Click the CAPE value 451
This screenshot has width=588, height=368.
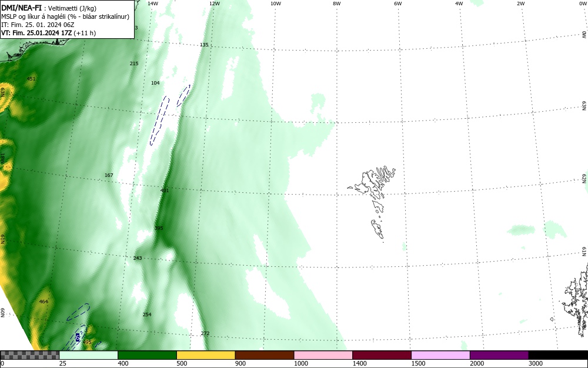[31, 79]
